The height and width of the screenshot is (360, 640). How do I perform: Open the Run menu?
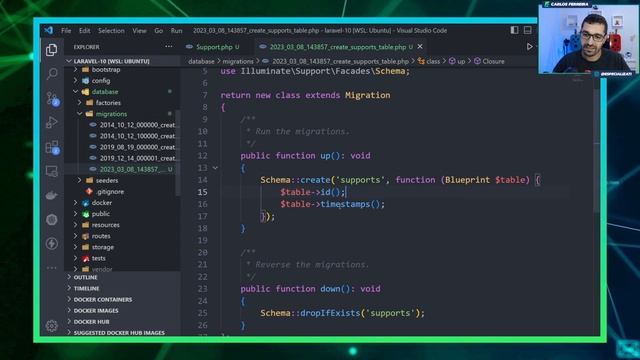(176, 31)
